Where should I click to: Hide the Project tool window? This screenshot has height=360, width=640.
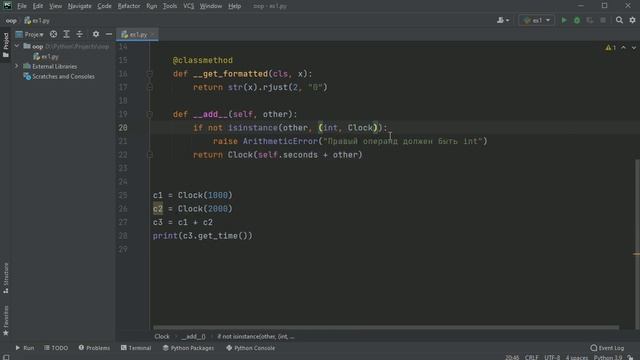pyautogui.click(x=109, y=34)
